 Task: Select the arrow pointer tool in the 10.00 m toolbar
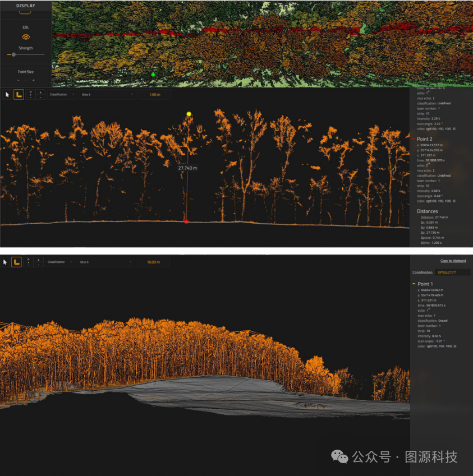click(6, 262)
